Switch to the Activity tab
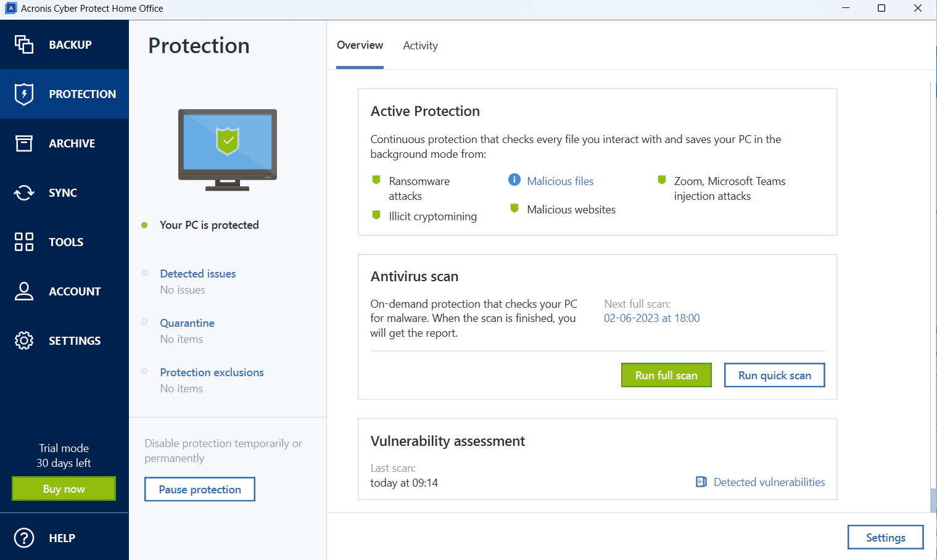The image size is (937, 560). click(x=421, y=46)
